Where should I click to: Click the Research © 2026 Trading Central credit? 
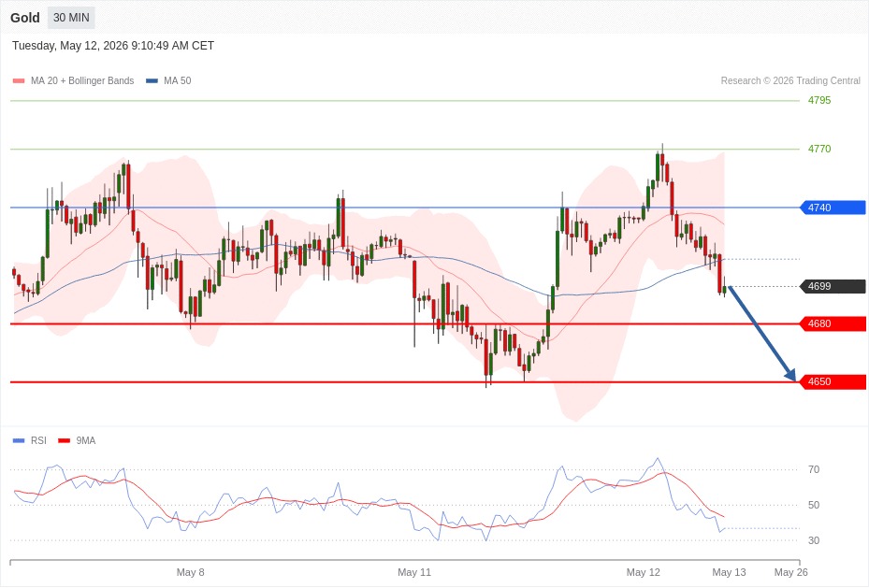click(x=790, y=80)
